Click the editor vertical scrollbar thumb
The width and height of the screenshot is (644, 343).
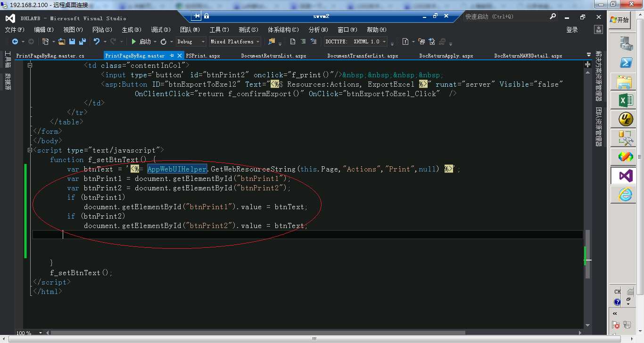587,254
